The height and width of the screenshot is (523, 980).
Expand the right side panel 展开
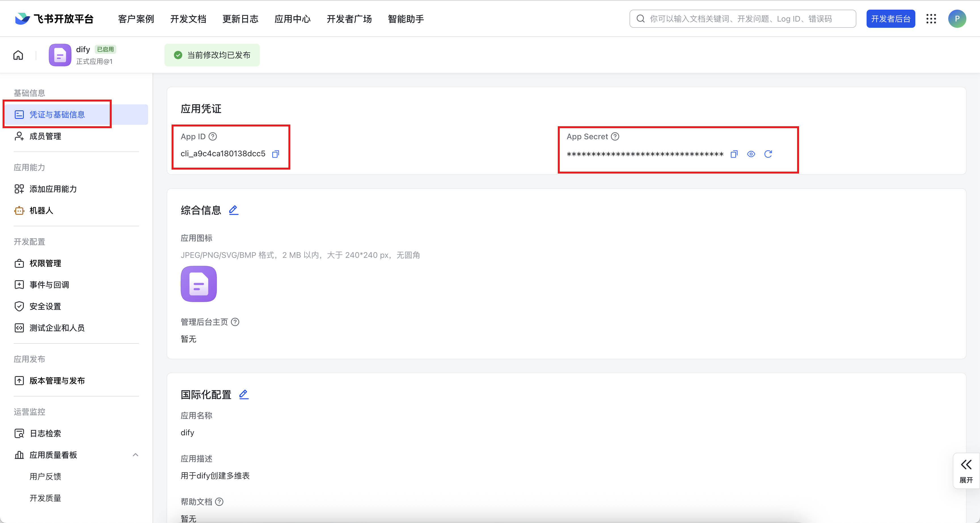(x=966, y=470)
